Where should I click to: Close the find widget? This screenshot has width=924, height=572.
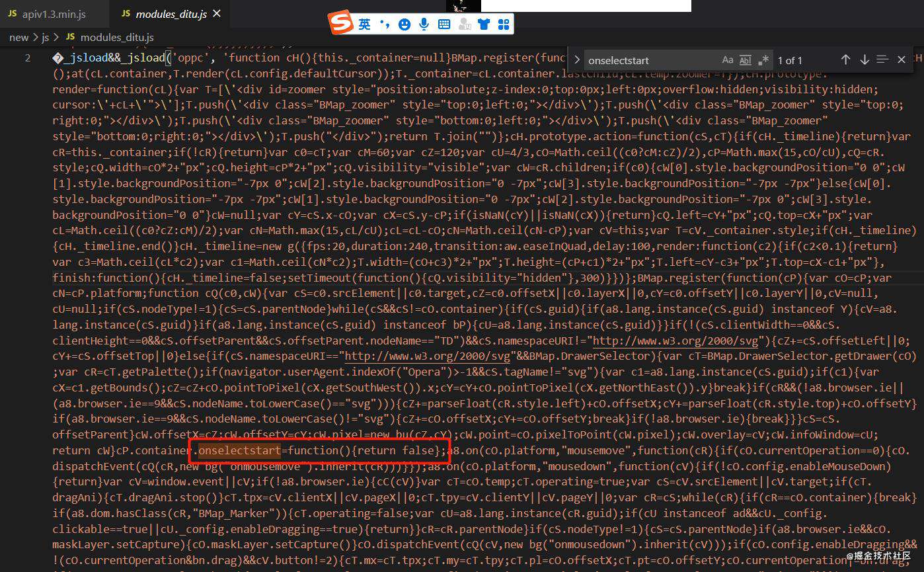(901, 60)
